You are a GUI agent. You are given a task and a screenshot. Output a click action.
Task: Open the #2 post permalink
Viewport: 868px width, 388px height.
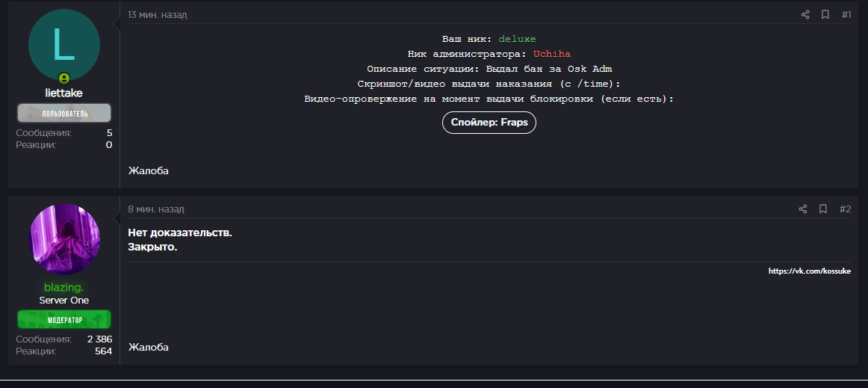[845, 209]
